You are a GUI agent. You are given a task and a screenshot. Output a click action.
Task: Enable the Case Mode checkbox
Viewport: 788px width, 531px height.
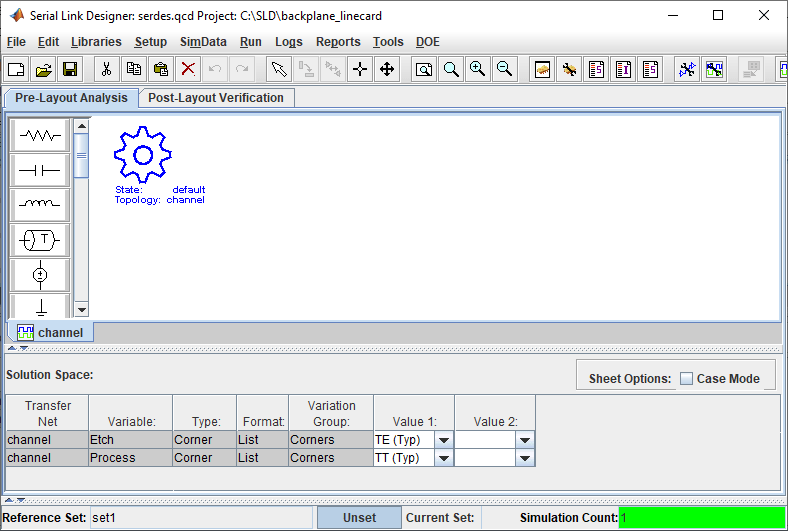click(x=686, y=378)
